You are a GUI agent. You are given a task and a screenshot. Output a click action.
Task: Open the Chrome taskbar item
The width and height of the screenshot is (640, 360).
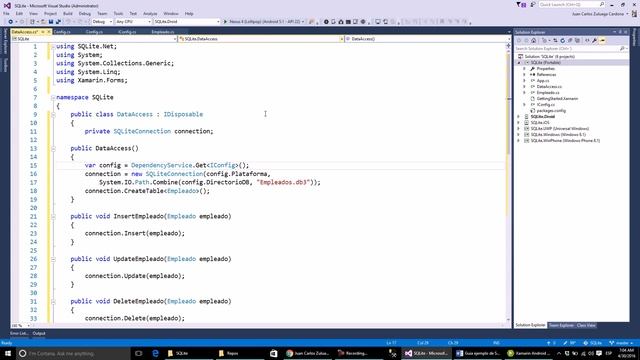point(308,353)
